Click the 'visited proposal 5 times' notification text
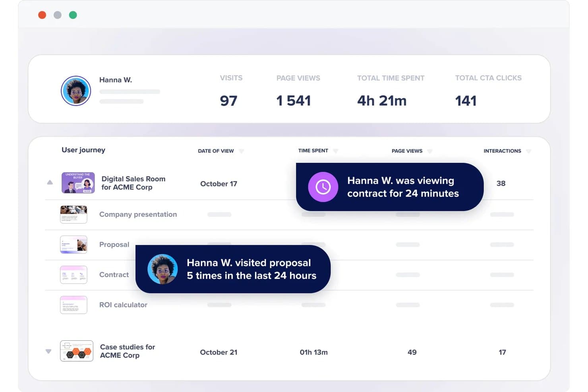The height and width of the screenshot is (392, 588). (x=251, y=269)
